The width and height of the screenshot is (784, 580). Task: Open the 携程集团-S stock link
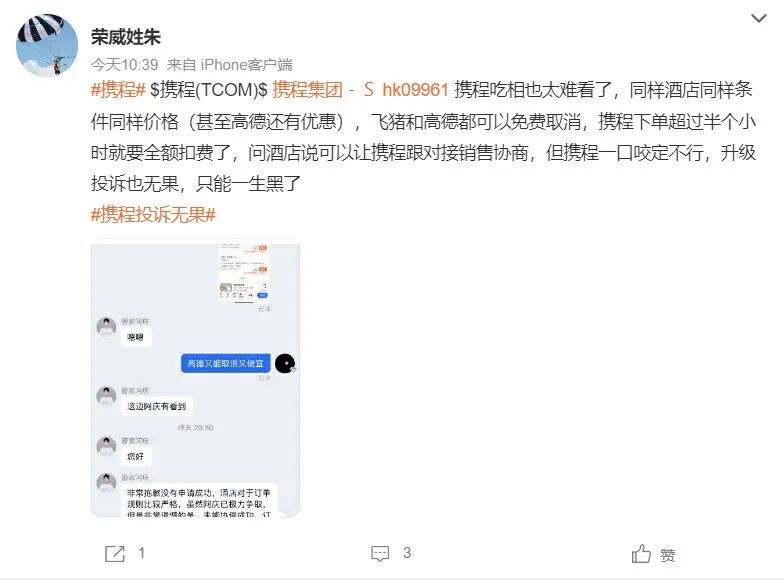[323, 90]
